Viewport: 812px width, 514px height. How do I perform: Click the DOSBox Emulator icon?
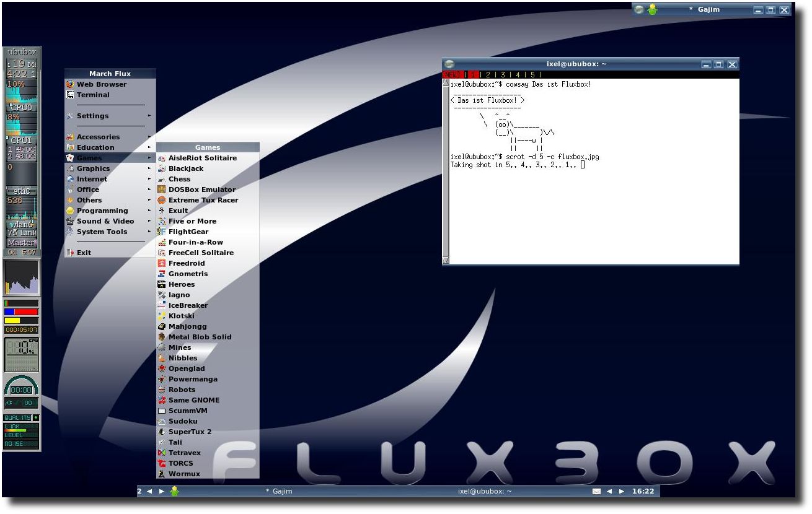[x=162, y=189]
